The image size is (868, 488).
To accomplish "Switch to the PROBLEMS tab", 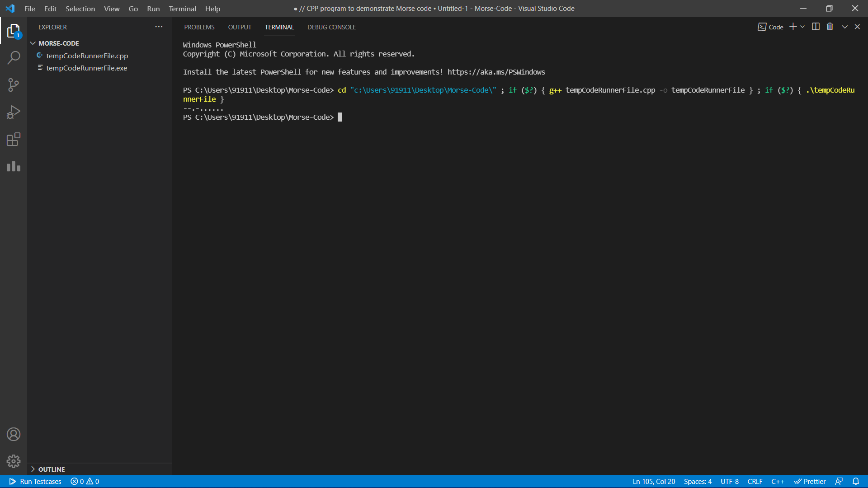I will [x=199, y=27].
